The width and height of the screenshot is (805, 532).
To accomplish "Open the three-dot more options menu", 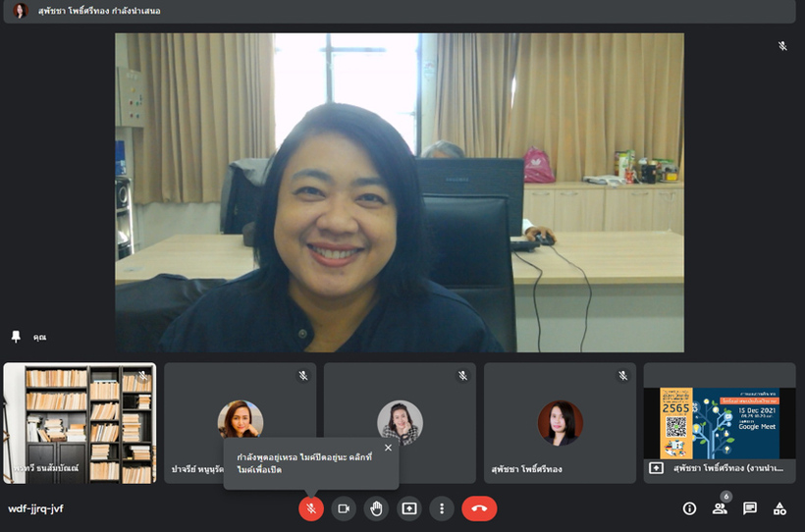I will tap(442, 508).
